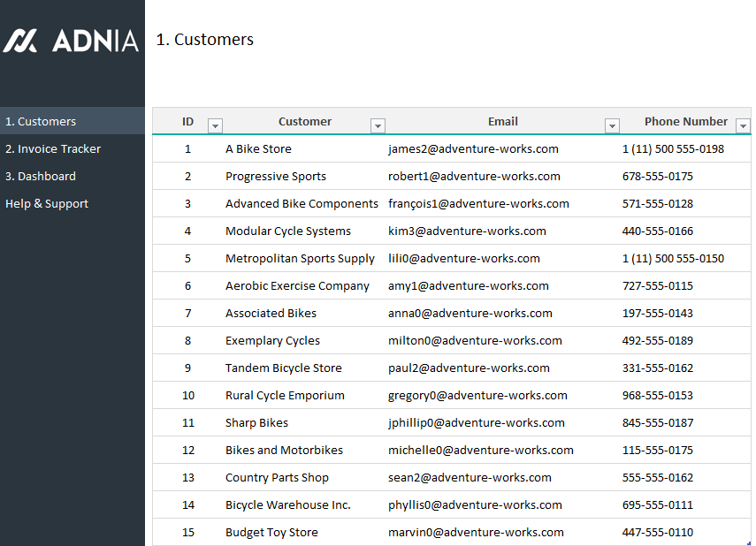Open the Email column filter dropdown
The height and width of the screenshot is (546, 756).
coord(612,126)
